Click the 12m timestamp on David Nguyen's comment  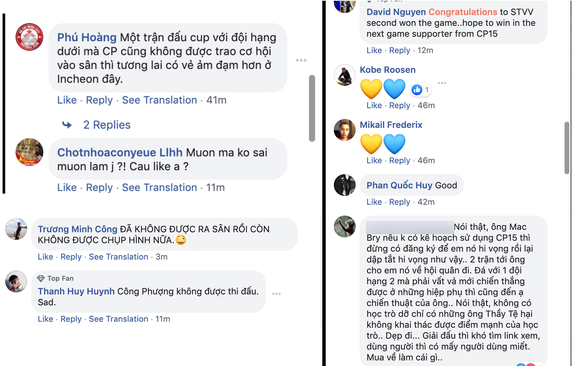[x=425, y=50]
